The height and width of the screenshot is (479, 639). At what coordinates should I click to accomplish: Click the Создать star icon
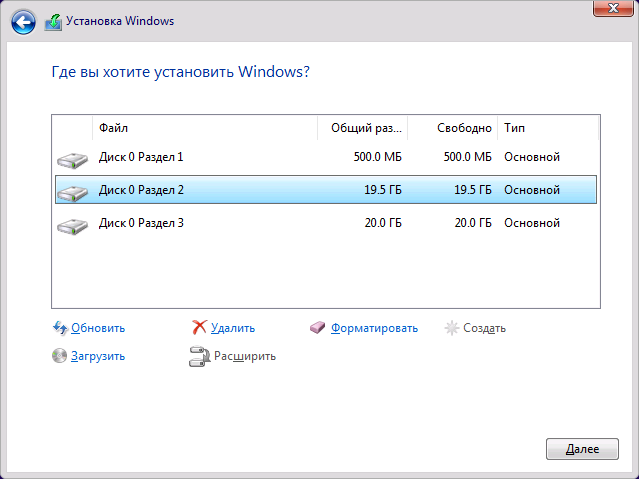click(452, 328)
